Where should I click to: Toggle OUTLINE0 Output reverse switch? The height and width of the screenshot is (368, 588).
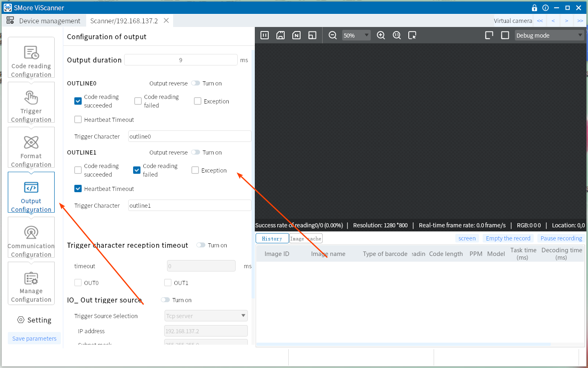click(x=196, y=83)
